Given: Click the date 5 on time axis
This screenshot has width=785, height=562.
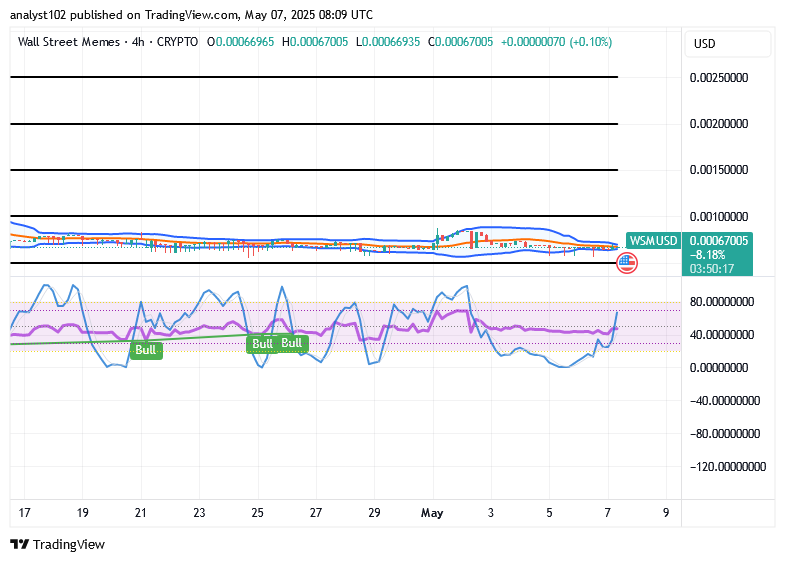Looking at the screenshot, I should pos(549,513).
